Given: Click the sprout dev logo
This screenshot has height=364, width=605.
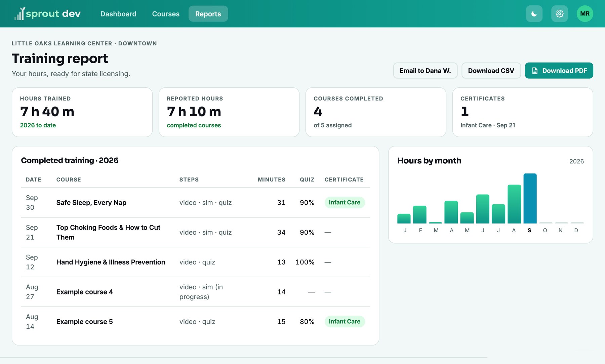Looking at the screenshot, I should click(x=47, y=13).
